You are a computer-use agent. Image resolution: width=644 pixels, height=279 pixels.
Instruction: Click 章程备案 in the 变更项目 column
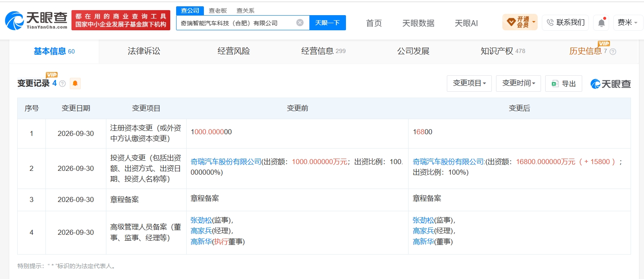click(x=124, y=199)
